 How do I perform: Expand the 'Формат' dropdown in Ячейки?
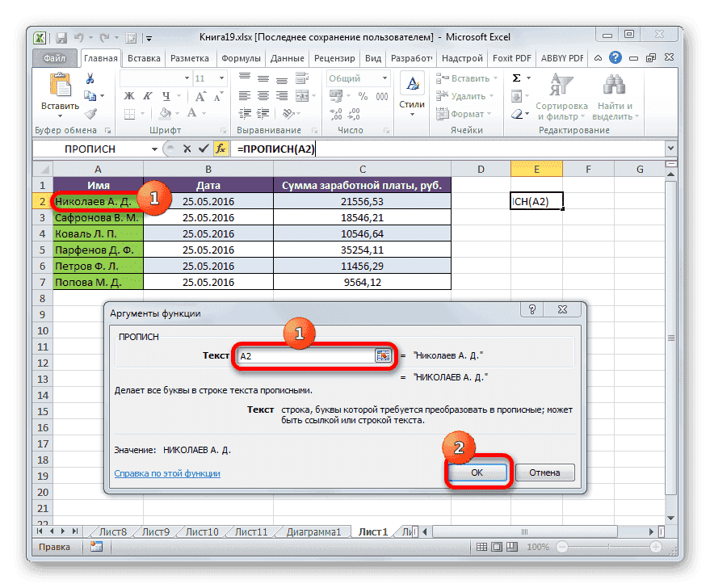[x=465, y=114]
